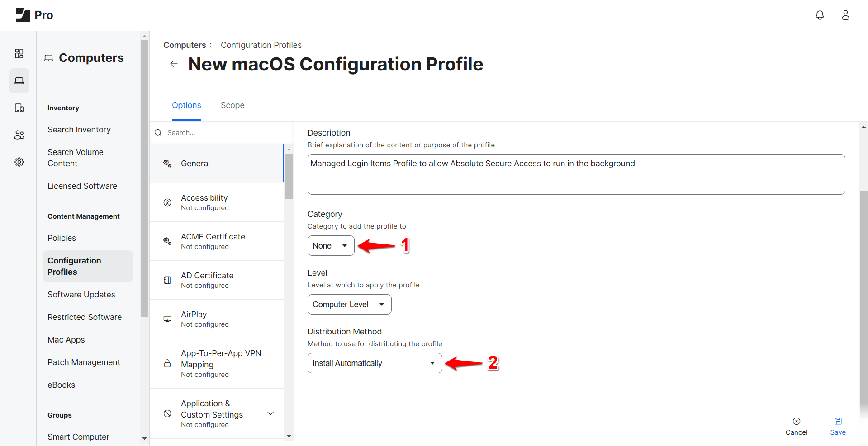Open the Users icon in the left rail
Screen dimensions: 868x446
[x=19, y=135]
